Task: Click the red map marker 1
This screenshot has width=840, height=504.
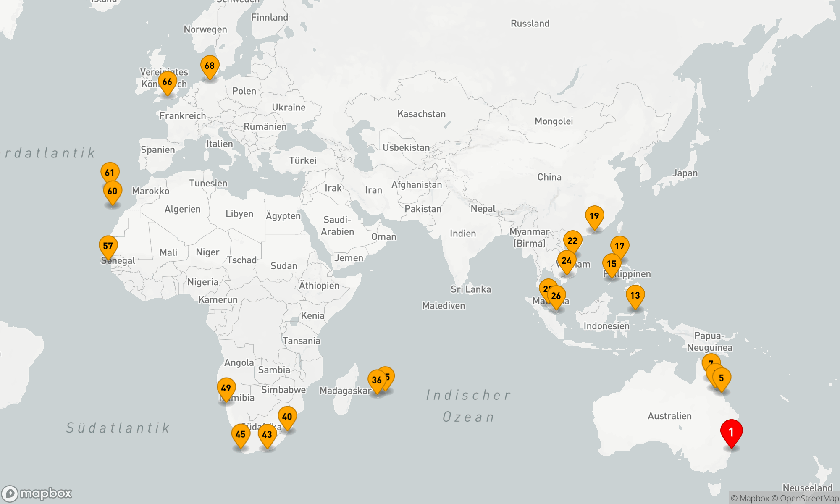Action: 731,432
